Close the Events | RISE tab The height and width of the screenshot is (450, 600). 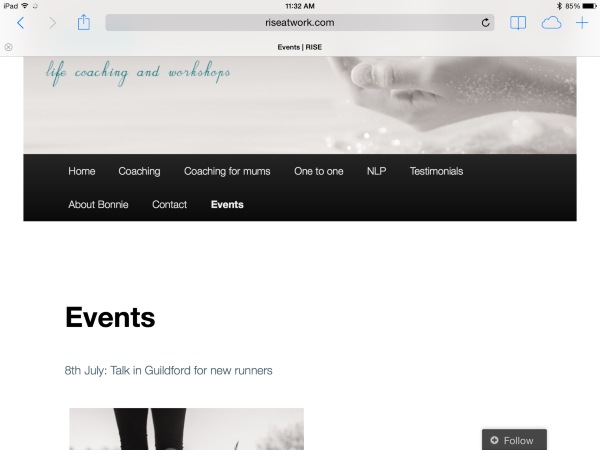8,47
